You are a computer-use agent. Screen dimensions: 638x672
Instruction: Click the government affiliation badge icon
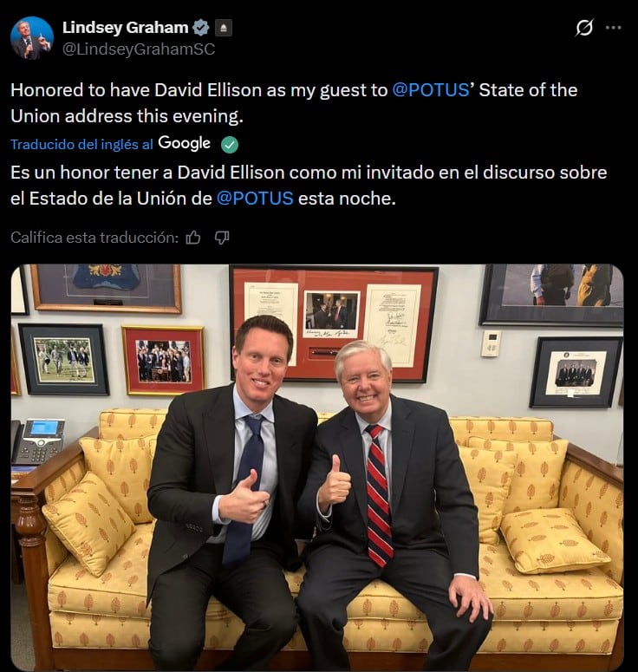(x=224, y=28)
